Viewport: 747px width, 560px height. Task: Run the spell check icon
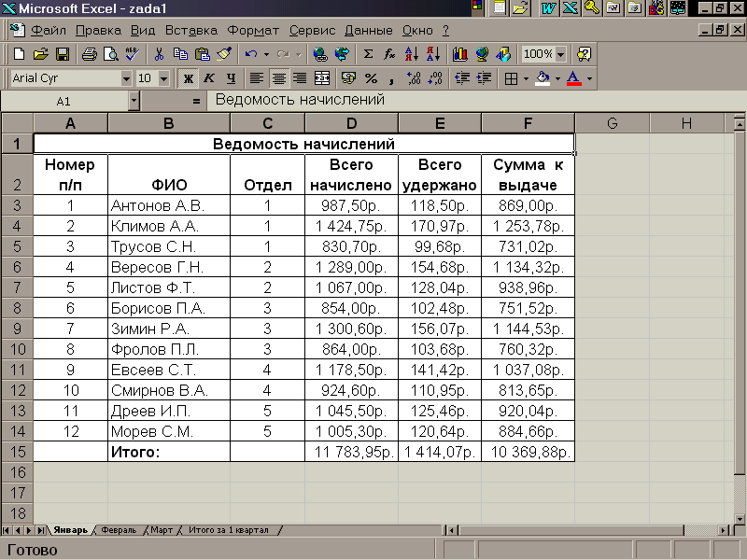click(132, 54)
